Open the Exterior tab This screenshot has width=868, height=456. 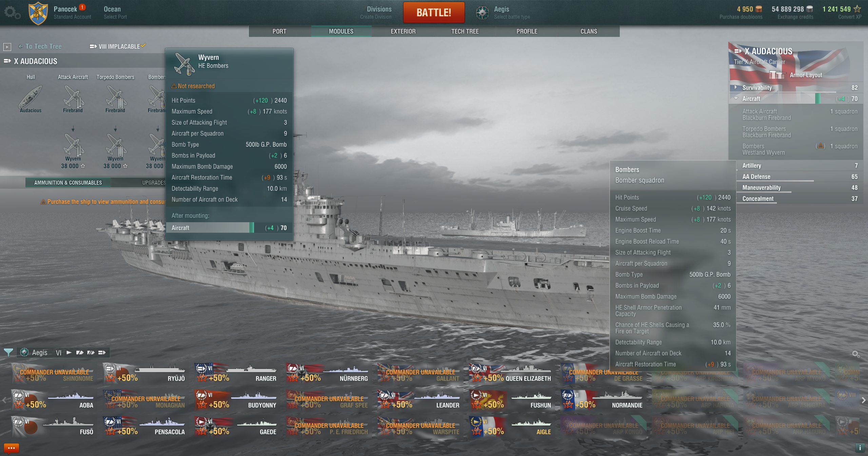point(403,31)
